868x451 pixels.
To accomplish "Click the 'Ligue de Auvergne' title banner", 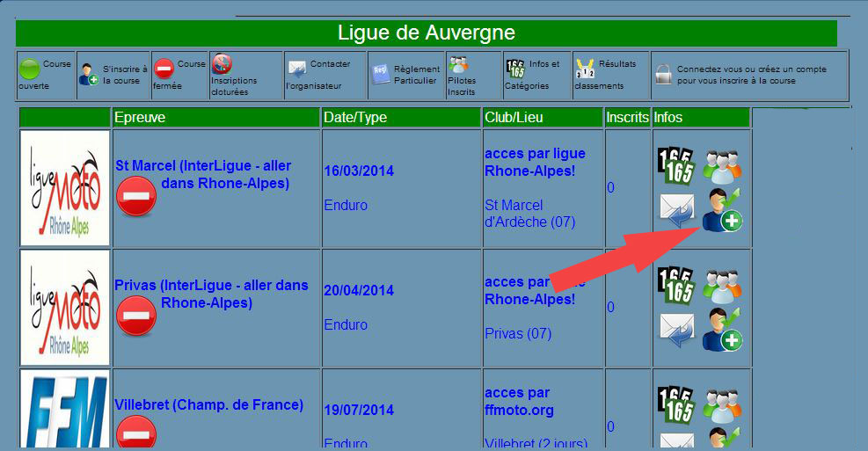I will coord(427,33).
